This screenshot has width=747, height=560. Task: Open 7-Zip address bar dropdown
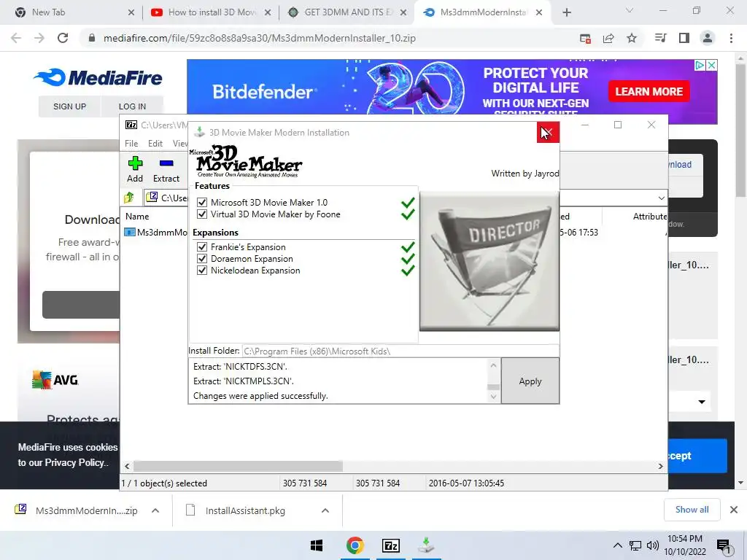point(661,198)
